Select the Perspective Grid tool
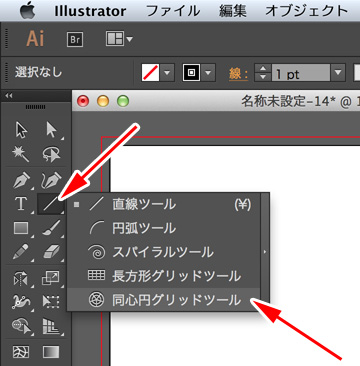The width and height of the screenshot is (360, 366). pyautogui.click(x=51, y=326)
